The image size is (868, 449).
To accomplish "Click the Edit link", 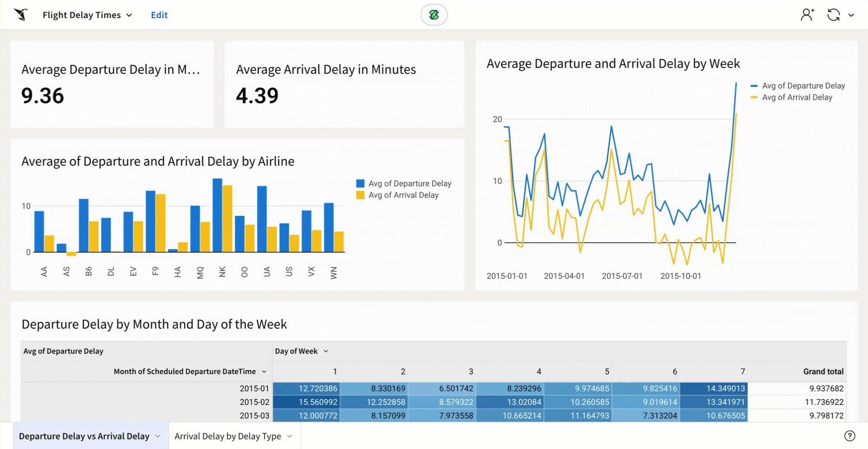I will pyautogui.click(x=159, y=15).
